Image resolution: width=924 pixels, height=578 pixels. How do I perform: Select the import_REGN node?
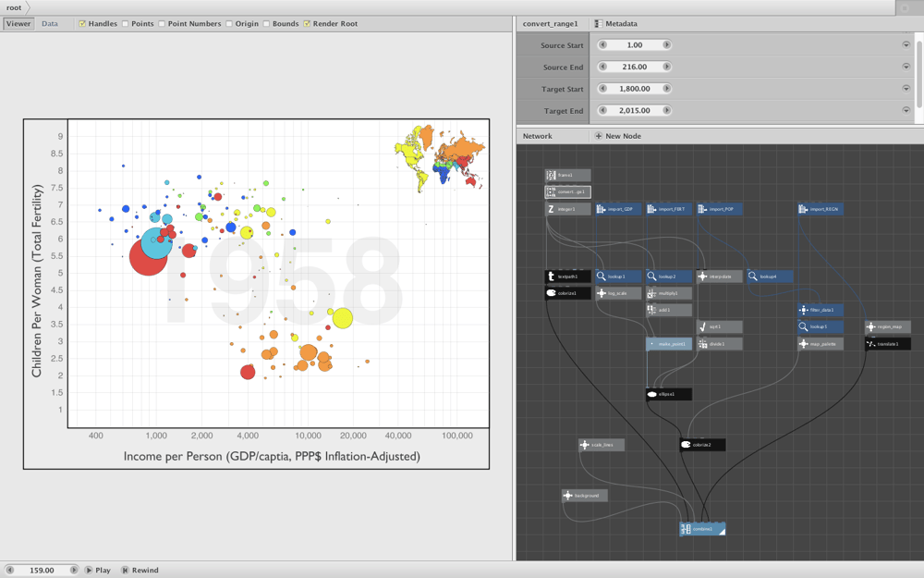coord(821,209)
